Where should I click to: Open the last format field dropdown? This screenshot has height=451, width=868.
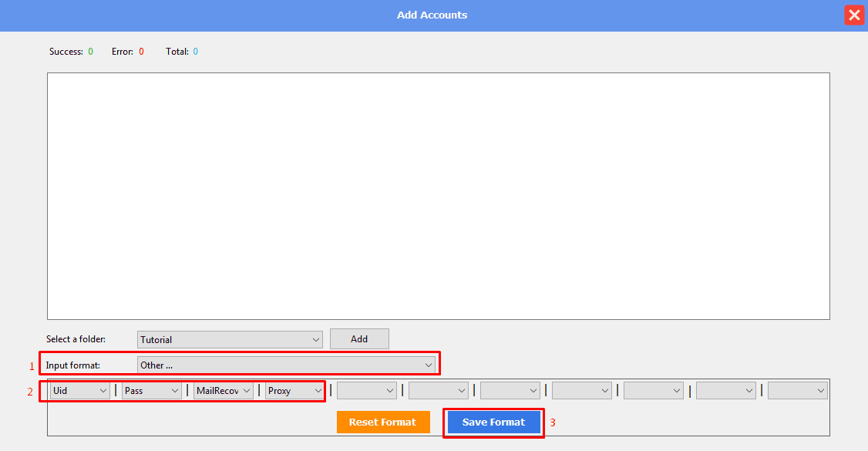tap(798, 391)
